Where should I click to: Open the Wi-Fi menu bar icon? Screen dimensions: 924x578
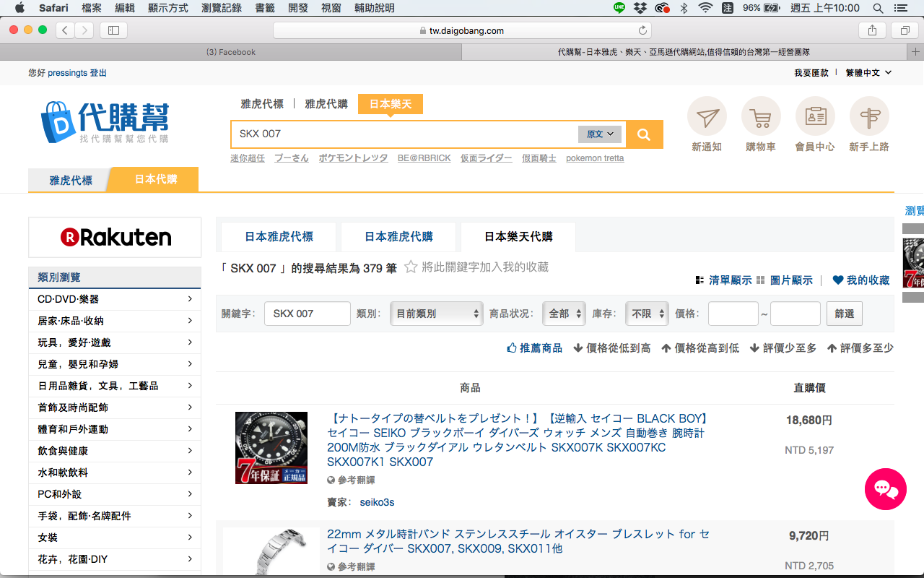705,8
